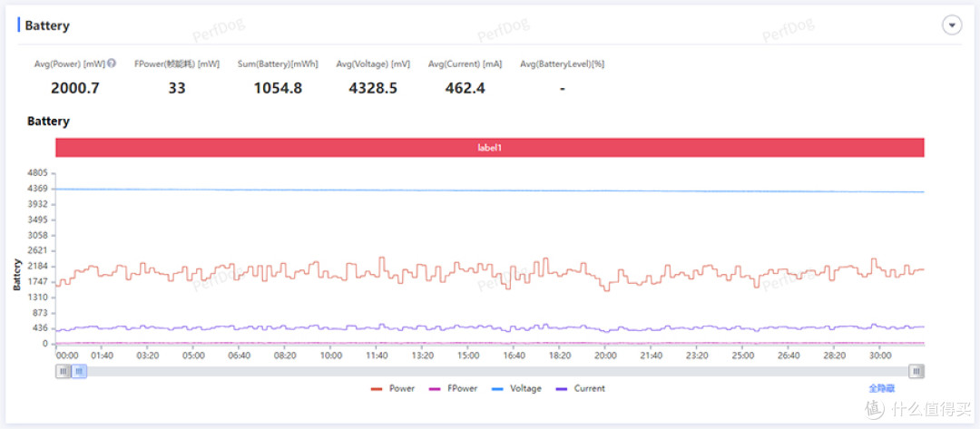Select the Avg(Current) value 462.4
The width and height of the screenshot is (980, 429).
tap(465, 88)
